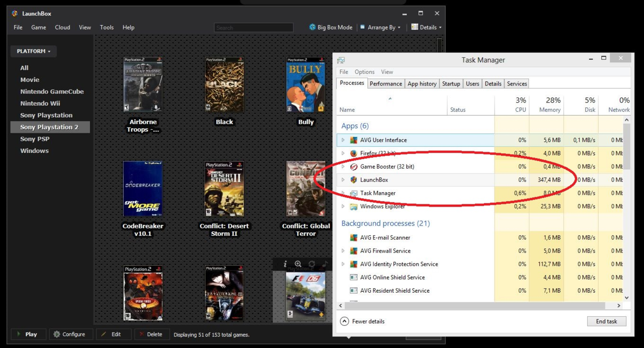Click the dimmed music note icon on F1 06
Image resolution: width=644 pixels, height=348 pixels.
[325, 264]
